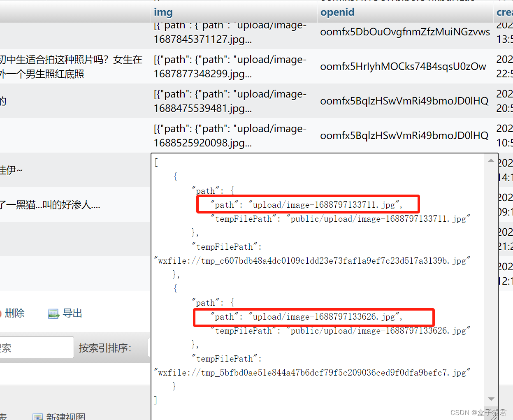This screenshot has height=420, width=513.
Task: Click the JSON popup vertical scrollbar track
Action: tap(491, 280)
